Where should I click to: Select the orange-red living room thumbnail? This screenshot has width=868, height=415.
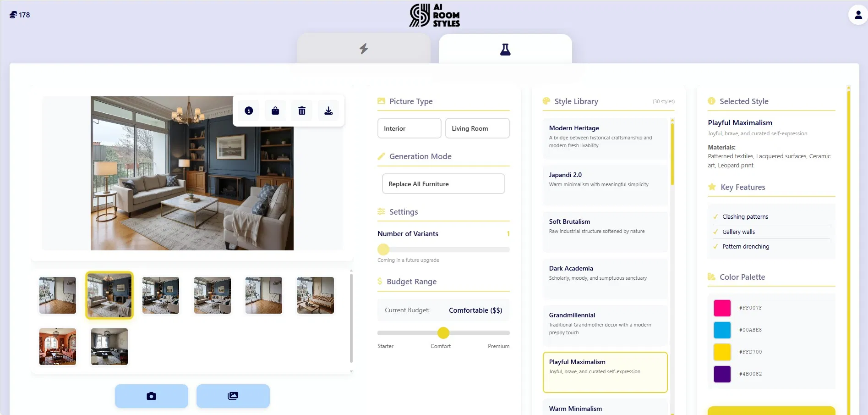tap(58, 347)
